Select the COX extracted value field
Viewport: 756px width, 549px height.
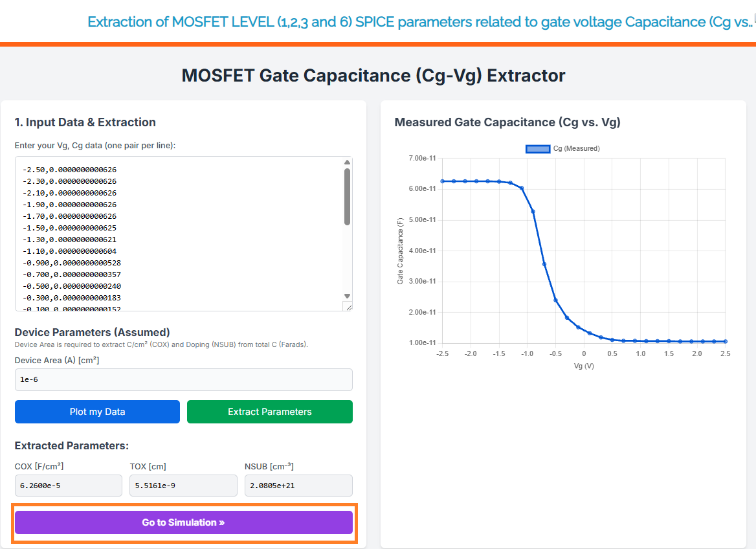[69, 486]
